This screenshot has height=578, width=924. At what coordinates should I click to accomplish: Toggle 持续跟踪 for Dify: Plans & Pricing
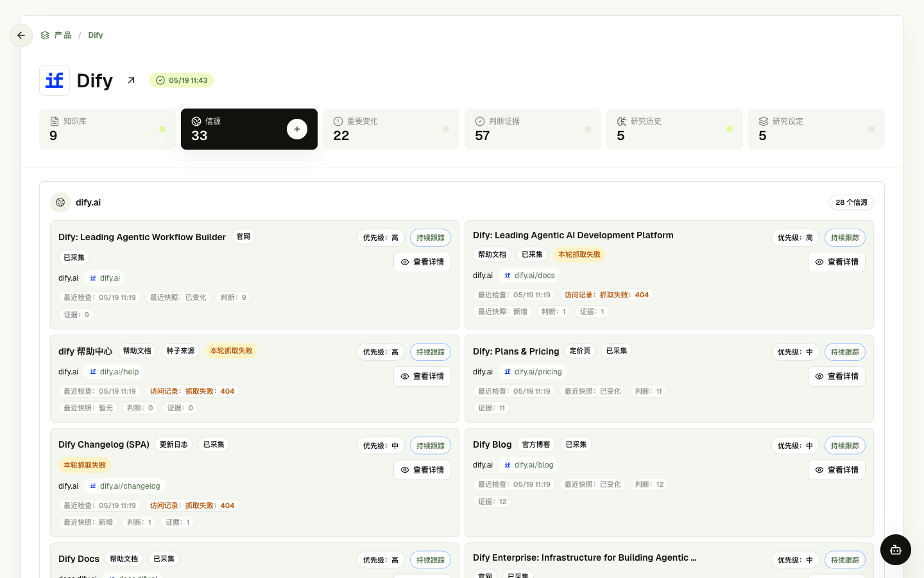[x=845, y=352]
